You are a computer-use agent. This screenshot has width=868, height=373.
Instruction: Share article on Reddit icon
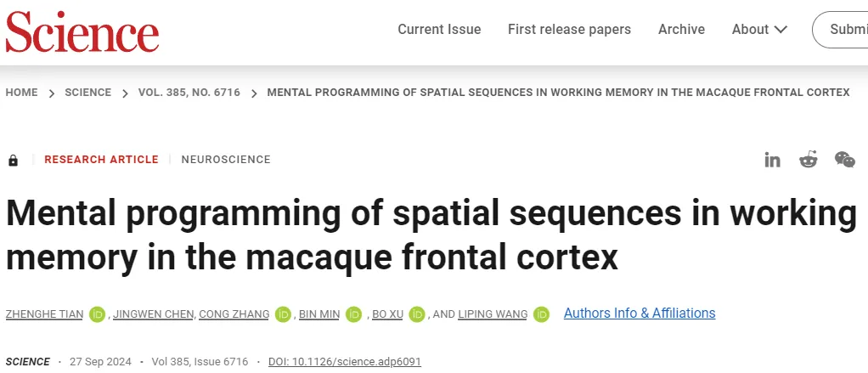[809, 160]
